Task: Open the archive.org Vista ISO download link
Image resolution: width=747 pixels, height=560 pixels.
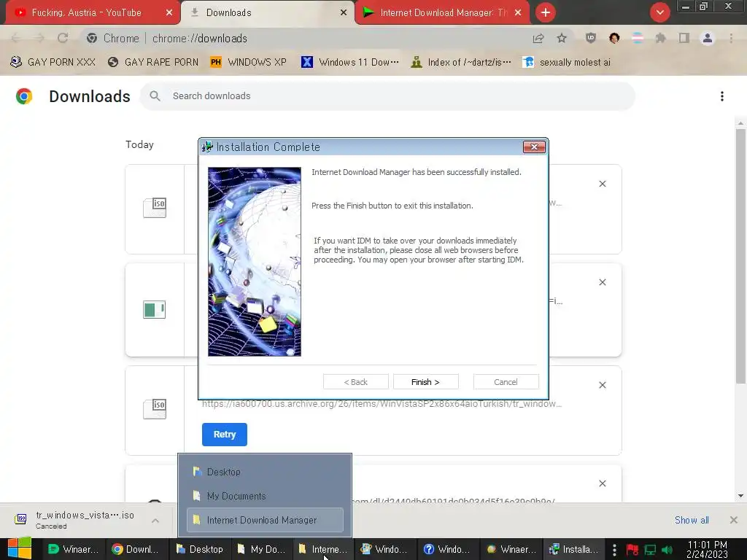Action: (x=382, y=404)
